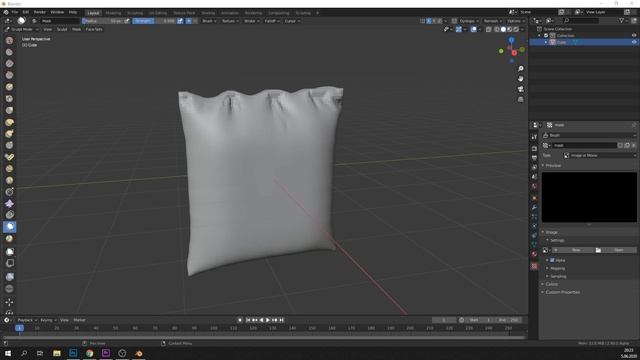Open the Window menu

click(x=57, y=12)
